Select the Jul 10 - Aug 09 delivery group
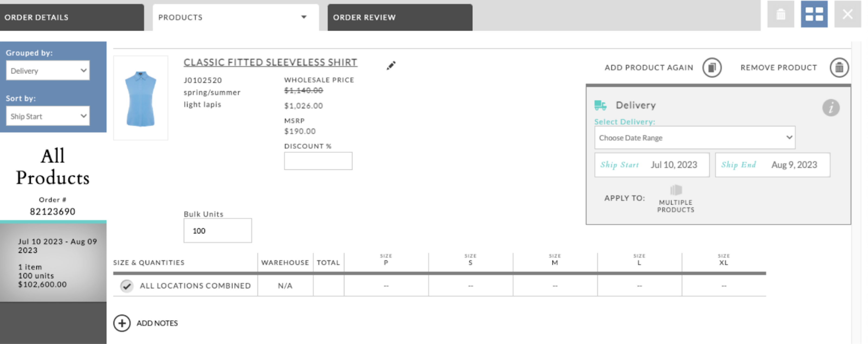The width and height of the screenshot is (868, 344). tap(53, 262)
